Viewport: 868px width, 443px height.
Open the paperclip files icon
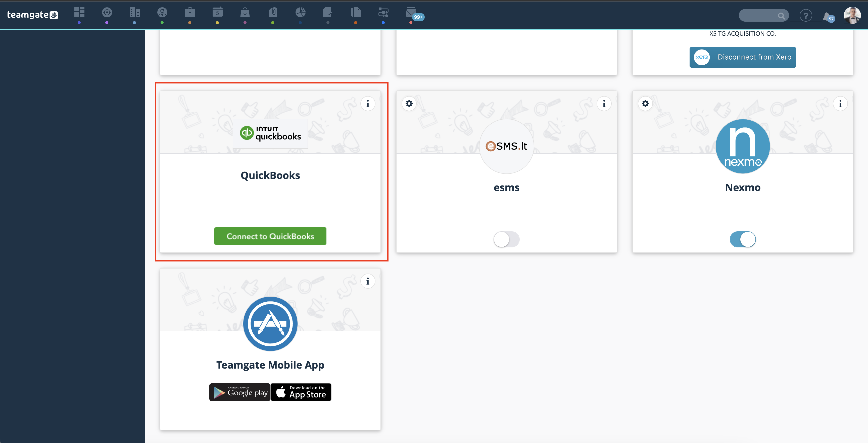pyautogui.click(x=273, y=13)
